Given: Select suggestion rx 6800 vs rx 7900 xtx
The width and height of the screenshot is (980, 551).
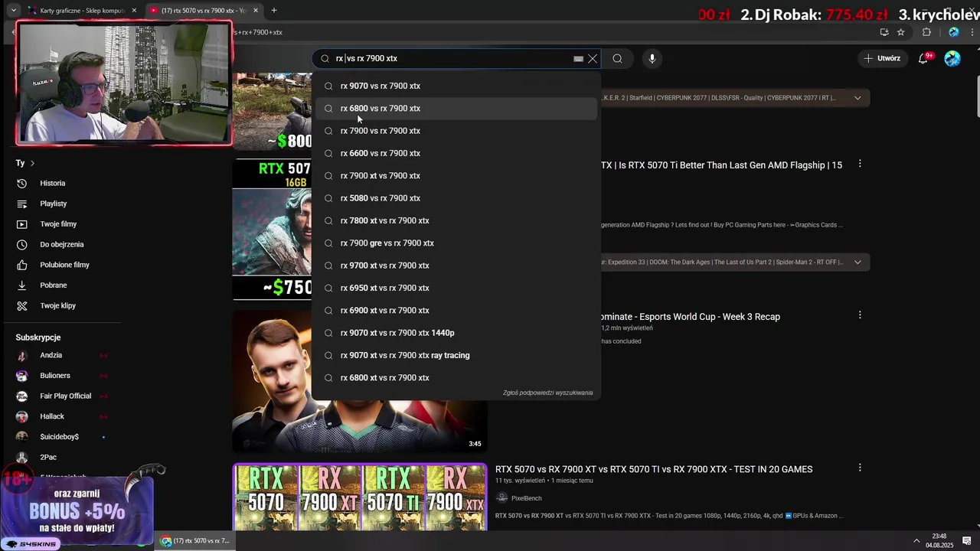Looking at the screenshot, I should [x=456, y=108].
